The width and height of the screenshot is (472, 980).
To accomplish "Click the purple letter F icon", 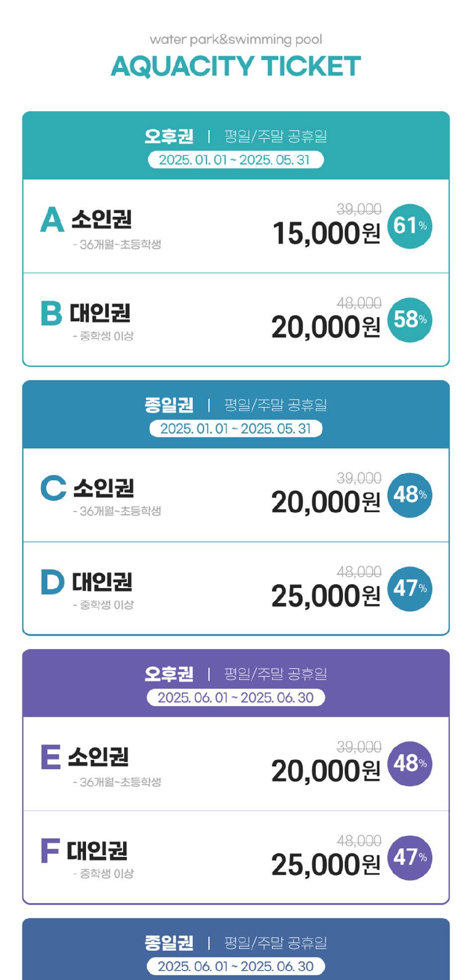I will 50,851.
